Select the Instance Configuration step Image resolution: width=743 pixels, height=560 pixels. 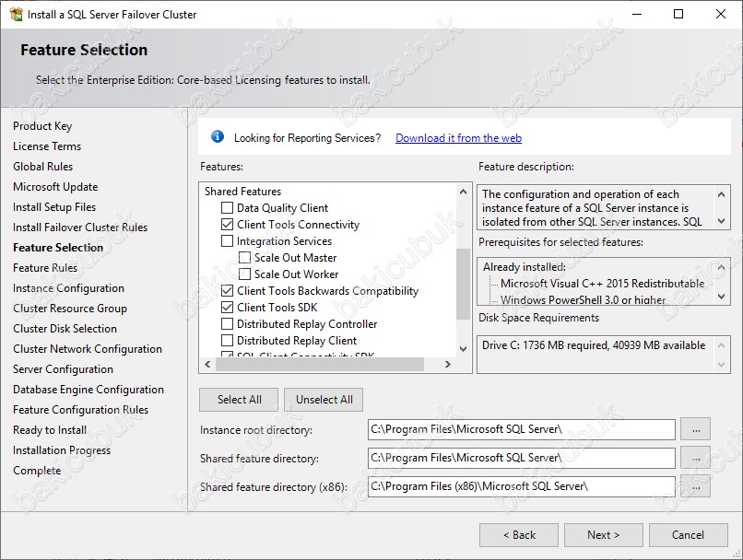coord(68,288)
